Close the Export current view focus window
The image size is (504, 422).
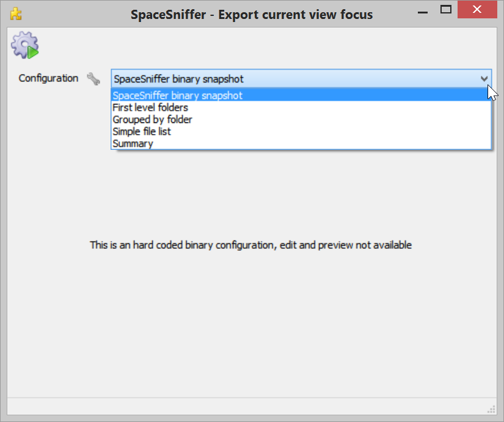(477, 10)
